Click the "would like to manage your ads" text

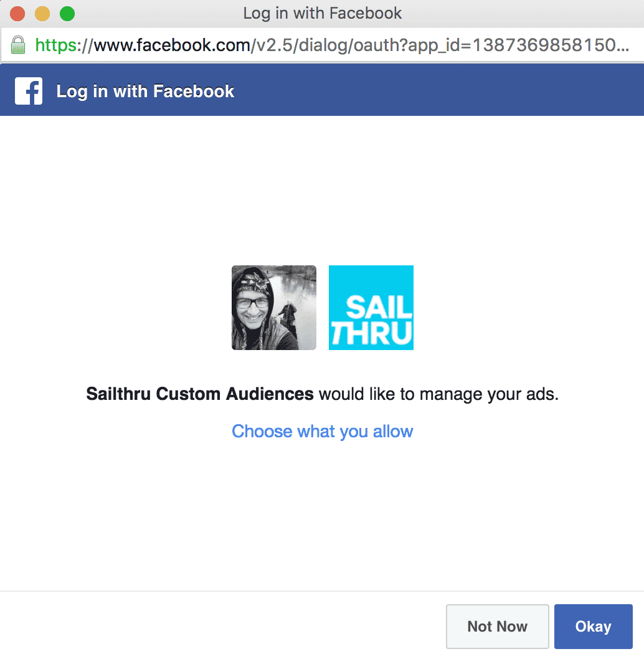[x=438, y=394]
